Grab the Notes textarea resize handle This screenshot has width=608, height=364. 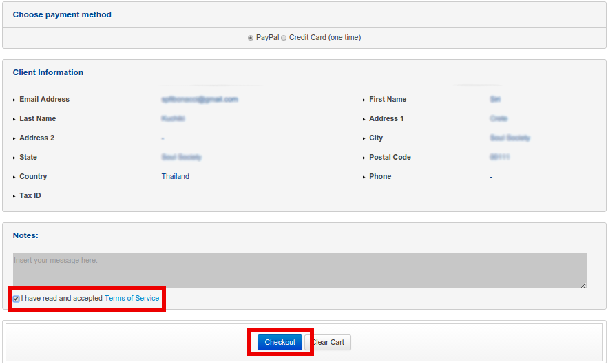[x=583, y=284]
